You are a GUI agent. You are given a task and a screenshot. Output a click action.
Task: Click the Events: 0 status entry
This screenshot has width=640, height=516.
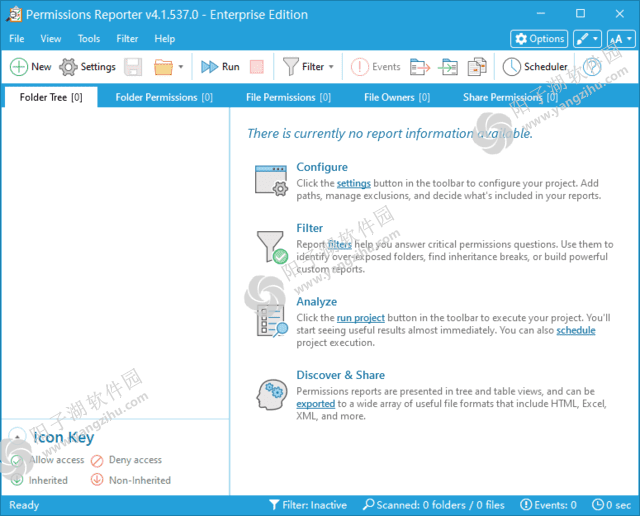[x=548, y=505]
